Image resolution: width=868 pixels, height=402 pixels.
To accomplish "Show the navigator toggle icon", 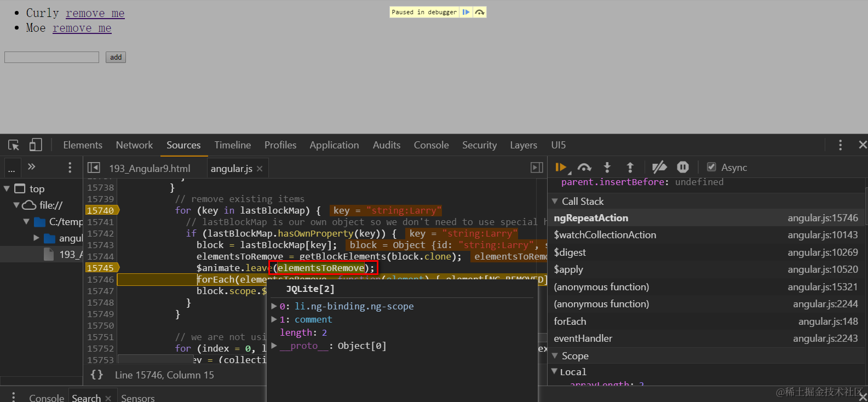I will tap(94, 168).
